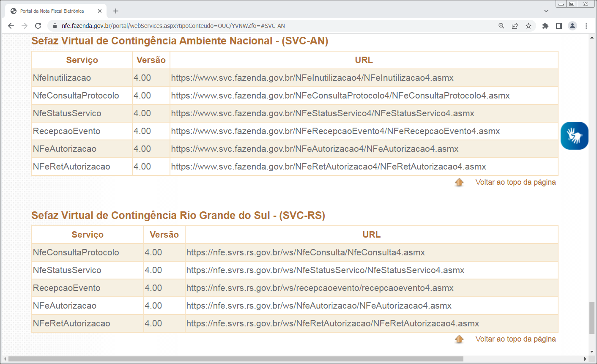
Task: Open the zoom magnifier icon in address bar
Action: coord(501,26)
